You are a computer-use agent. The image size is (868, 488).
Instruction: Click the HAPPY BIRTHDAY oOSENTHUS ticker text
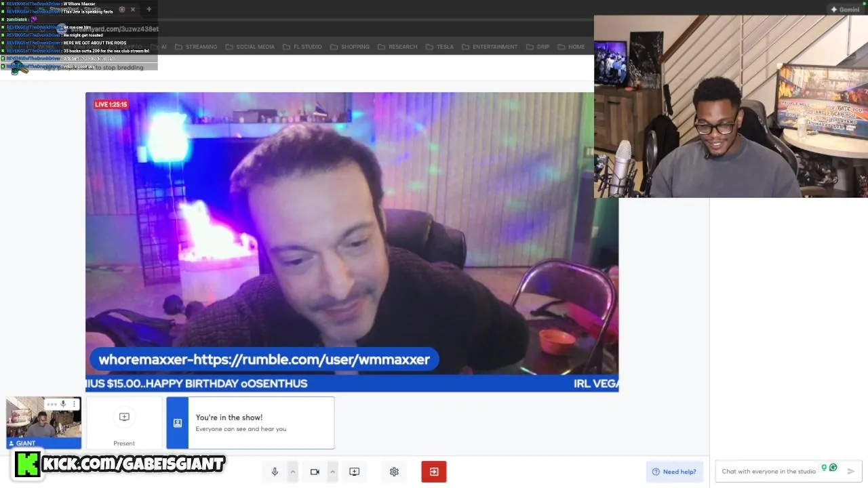(x=227, y=384)
